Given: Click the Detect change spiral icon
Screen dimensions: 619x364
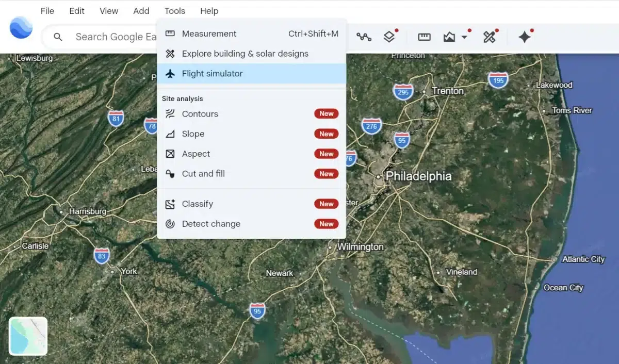Looking at the screenshot, I should [170, 224].
